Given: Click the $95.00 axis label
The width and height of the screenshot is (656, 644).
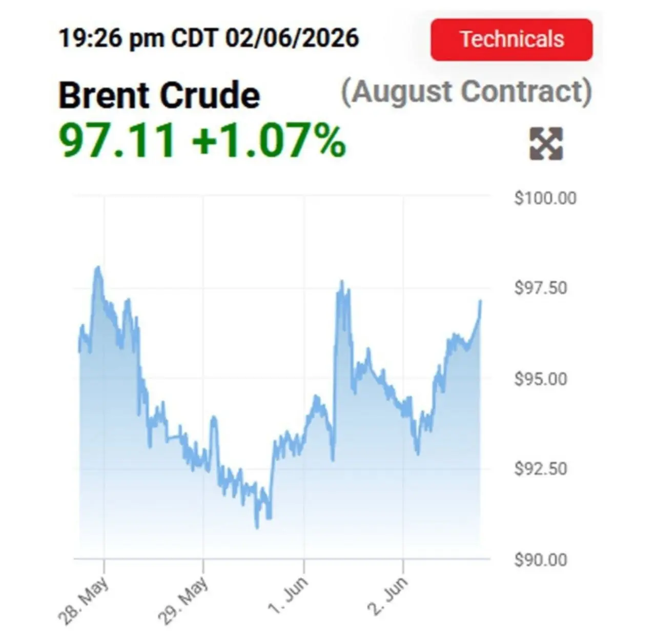Looking at the screenshot, I should tap(541, 379).
